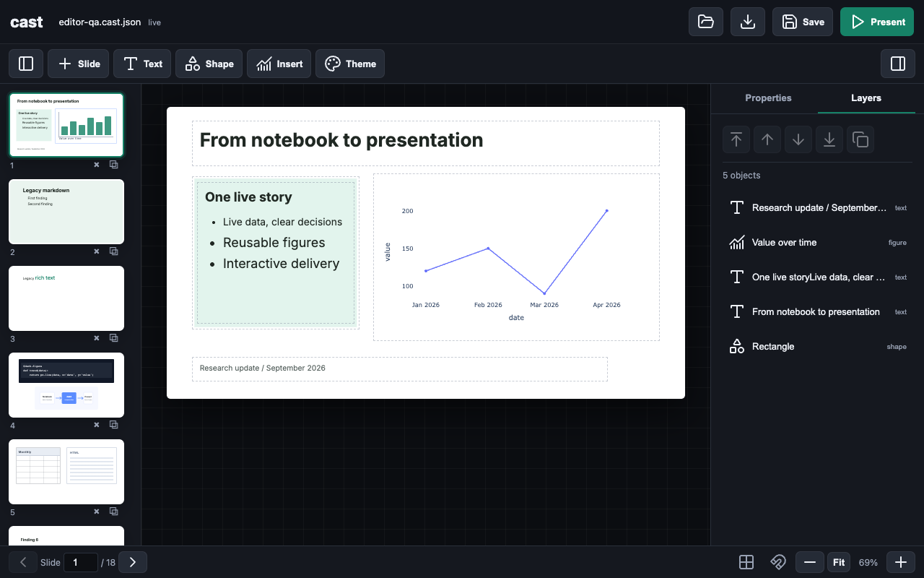The width and height of the screenshot is (924, 578).
Task: Add a new Slide
Action: point(79,64)
